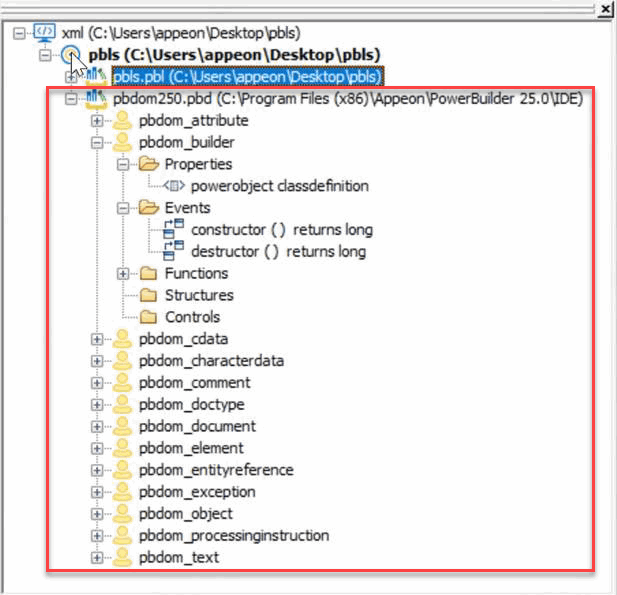
Task: Expand the pbdom_attribute node
Action: (97, 121)
